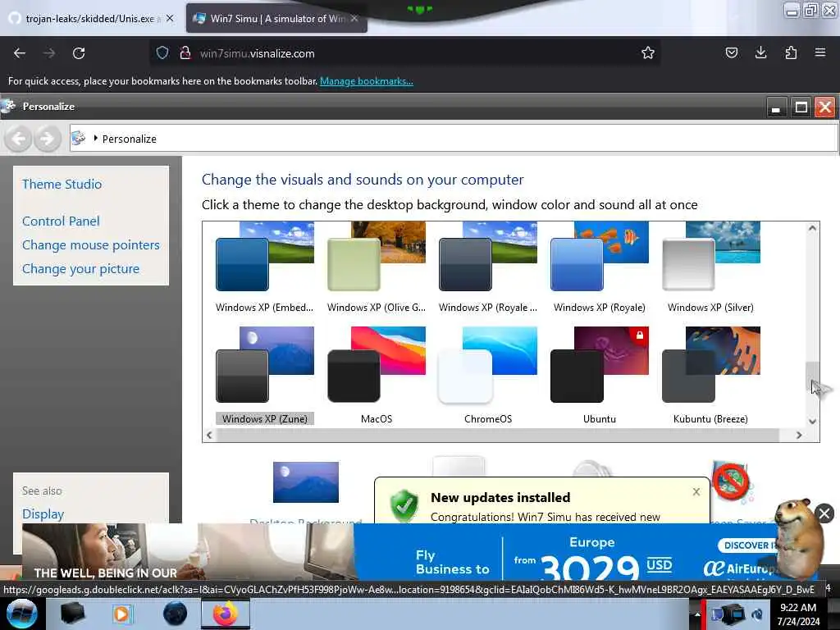Viewport: 840px width, 630px height.
Task: Show hidden tray icons arrow
Action: click(697, 614)
